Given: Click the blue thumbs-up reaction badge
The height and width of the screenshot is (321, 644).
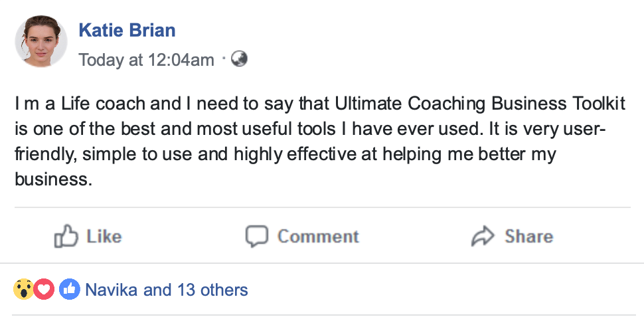Looking at the screenshot, I should pyautogui.click(x=69, y=290).
